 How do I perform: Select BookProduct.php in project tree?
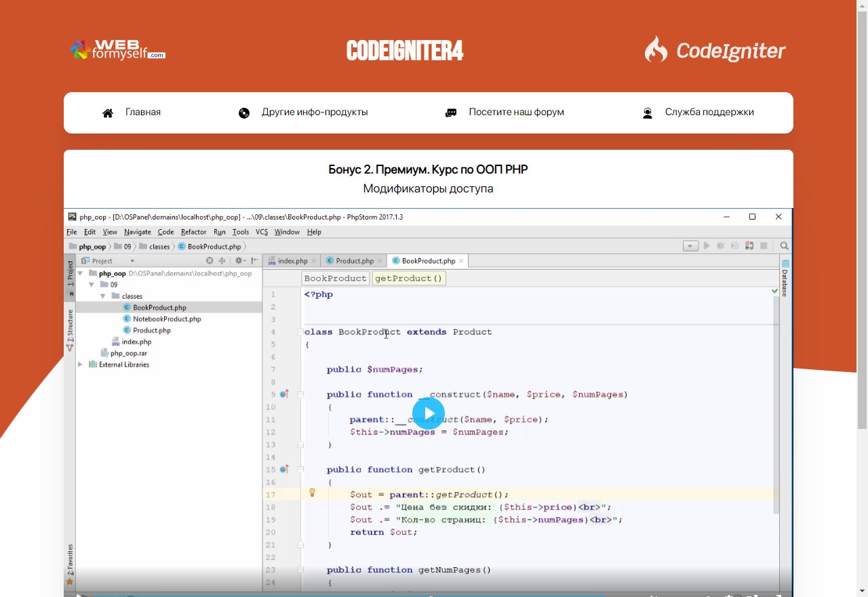pyautogui.click(x=159, y=308)
